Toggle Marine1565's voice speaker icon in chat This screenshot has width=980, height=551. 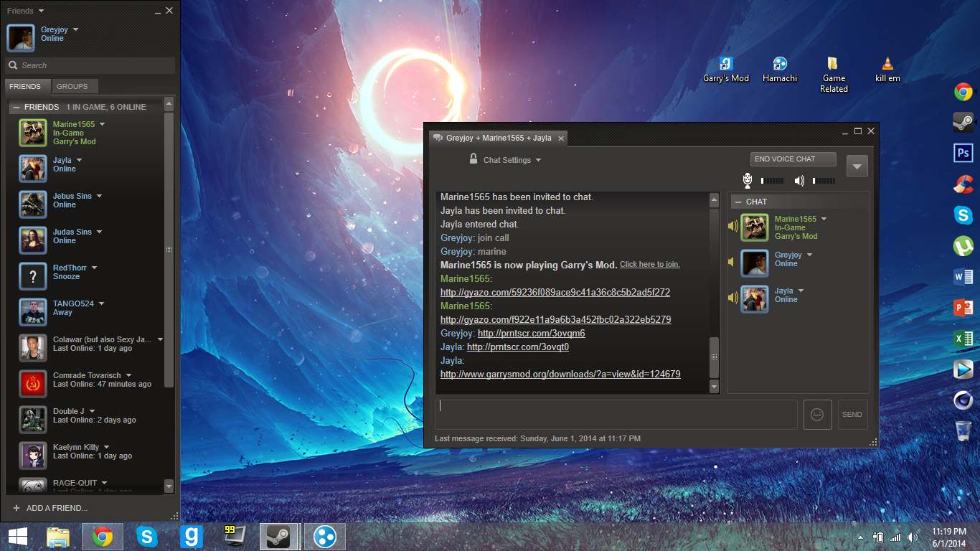pos(732,226)
